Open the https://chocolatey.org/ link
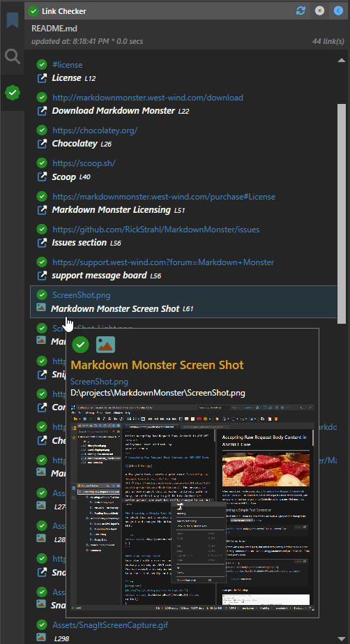350x644 pixels. [95, 130]
